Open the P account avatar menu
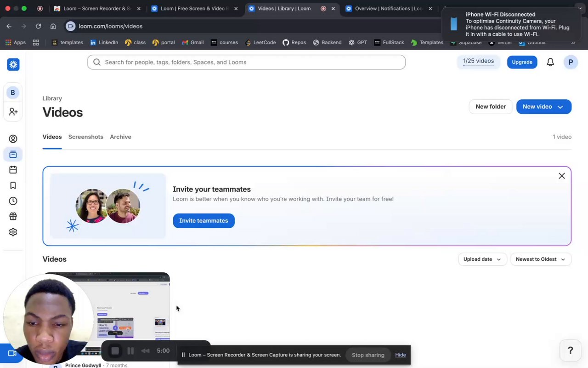The image size is (588, 368). tap(571, 62)
